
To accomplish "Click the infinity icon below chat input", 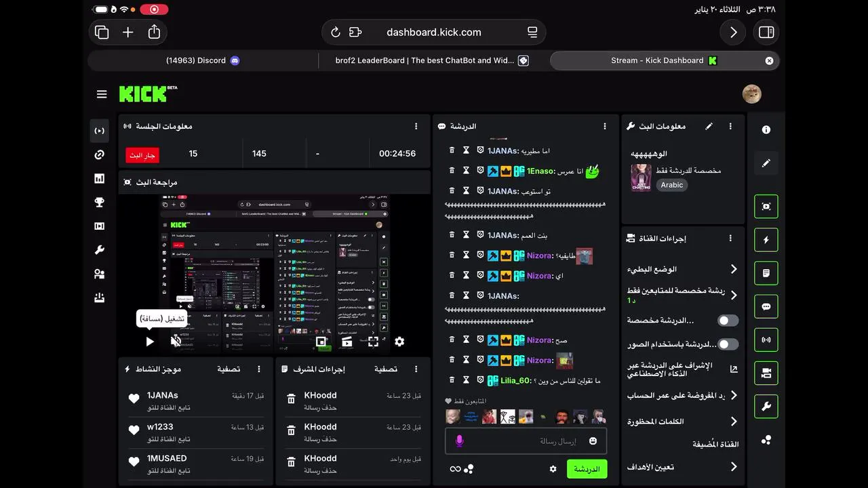I will 455,469.
